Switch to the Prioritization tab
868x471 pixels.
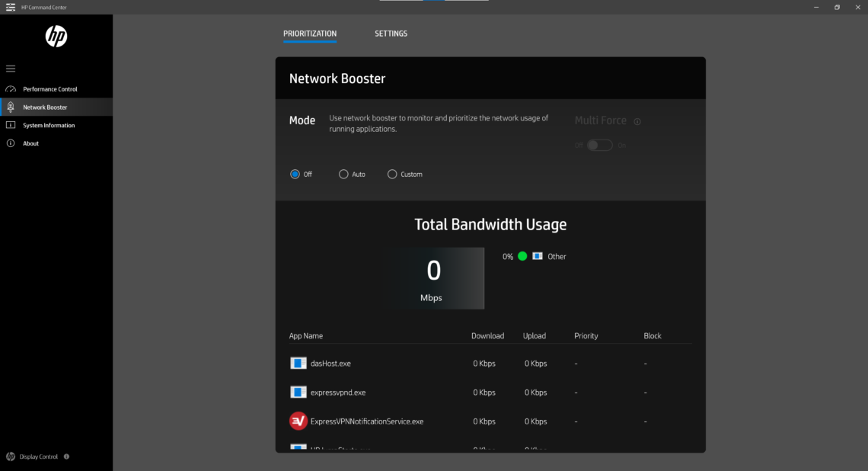click(x=310, y=34)
